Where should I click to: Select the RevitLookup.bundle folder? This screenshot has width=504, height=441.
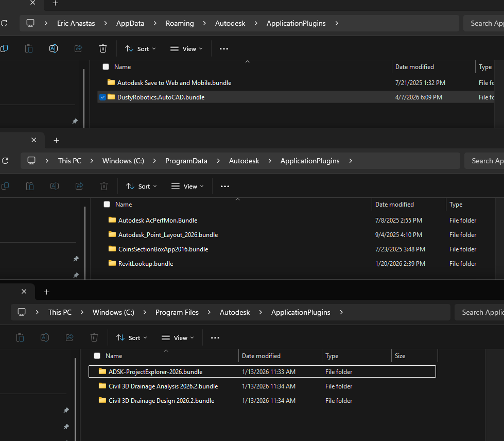[x=146, y=263]
